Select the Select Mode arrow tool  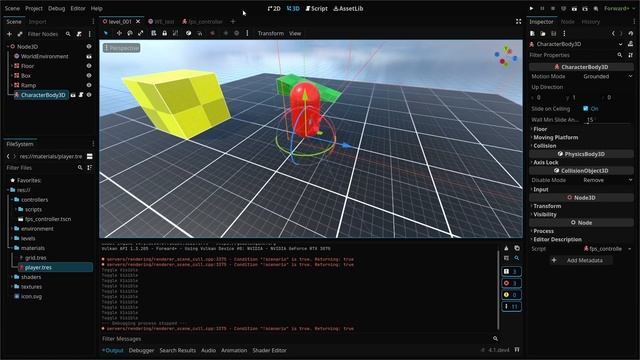click(x=106, y=33)
